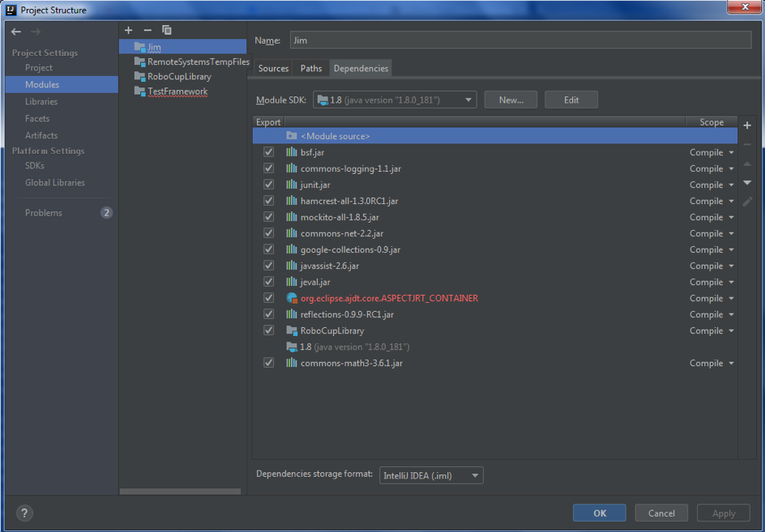The width and height of the screenshot is (765, 532).
Task: Click the module Name input field
Action: tap(520, 40)
